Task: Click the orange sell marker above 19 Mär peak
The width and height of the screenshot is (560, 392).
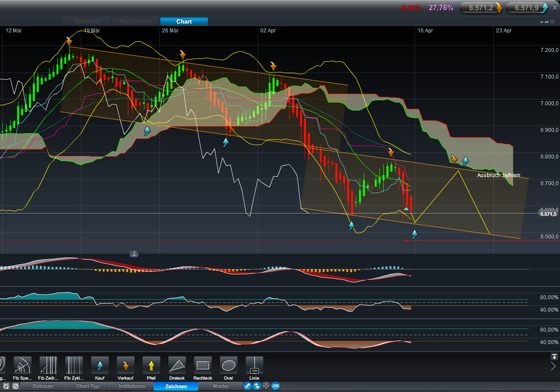Action: tap(69, 41)
